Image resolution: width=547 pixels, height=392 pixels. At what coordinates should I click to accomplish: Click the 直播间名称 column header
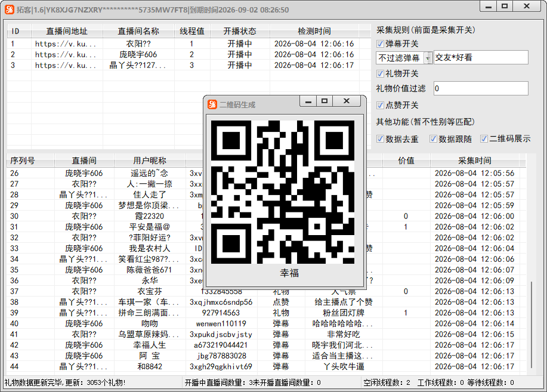coord(138,31)
